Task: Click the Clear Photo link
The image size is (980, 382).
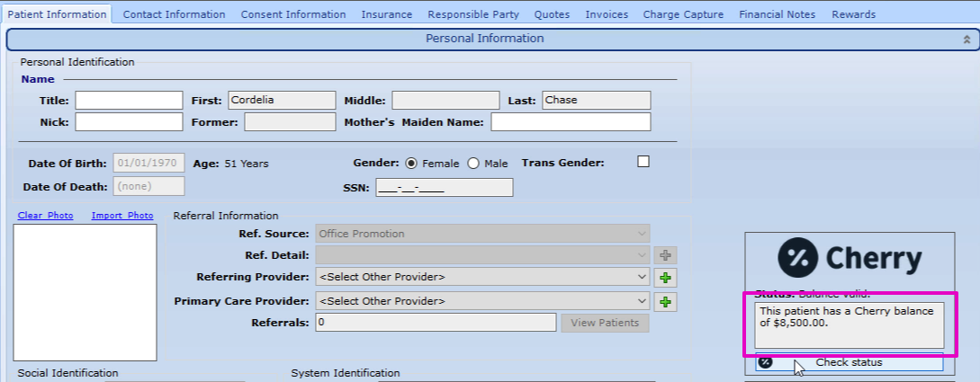Action: 45,216
